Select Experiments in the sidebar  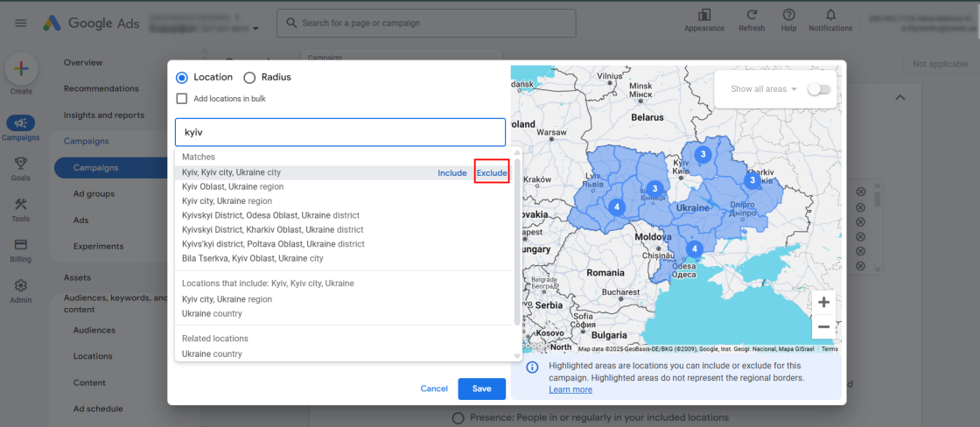[x=98, y=247]
